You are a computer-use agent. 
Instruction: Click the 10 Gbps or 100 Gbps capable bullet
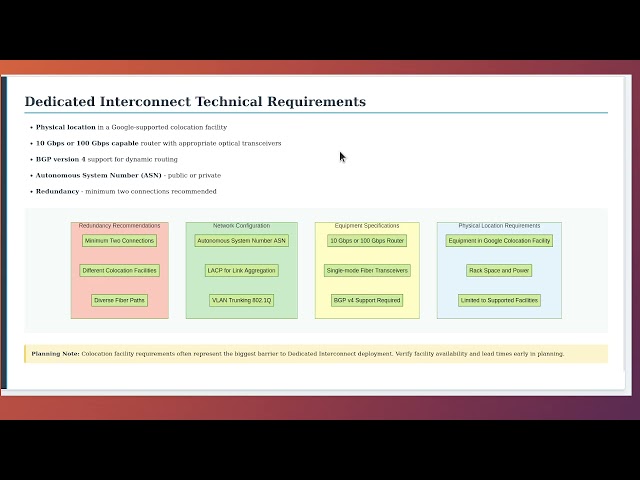pos(158,143)
